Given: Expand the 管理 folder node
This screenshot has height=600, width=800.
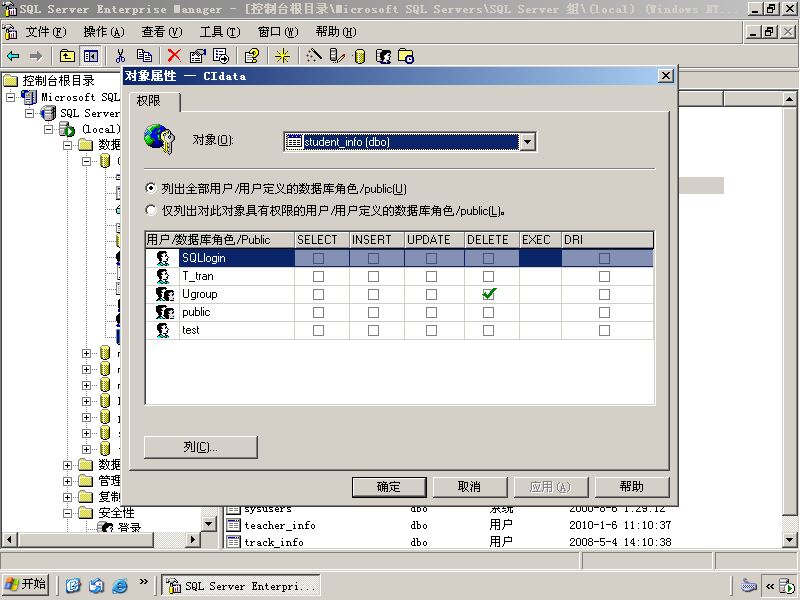Looking at the screenshot, I should tap(67, 481).
